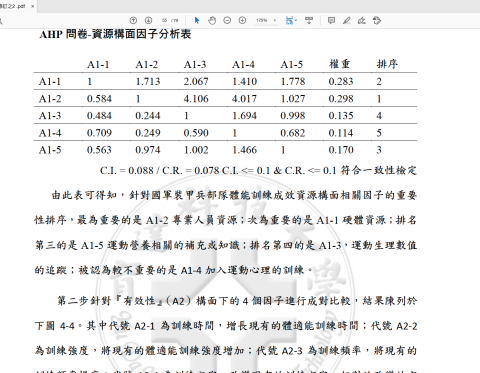
Task: Click the table title AHP 問卷-資源構面因子分析表
Action: (x=115, y=34)
